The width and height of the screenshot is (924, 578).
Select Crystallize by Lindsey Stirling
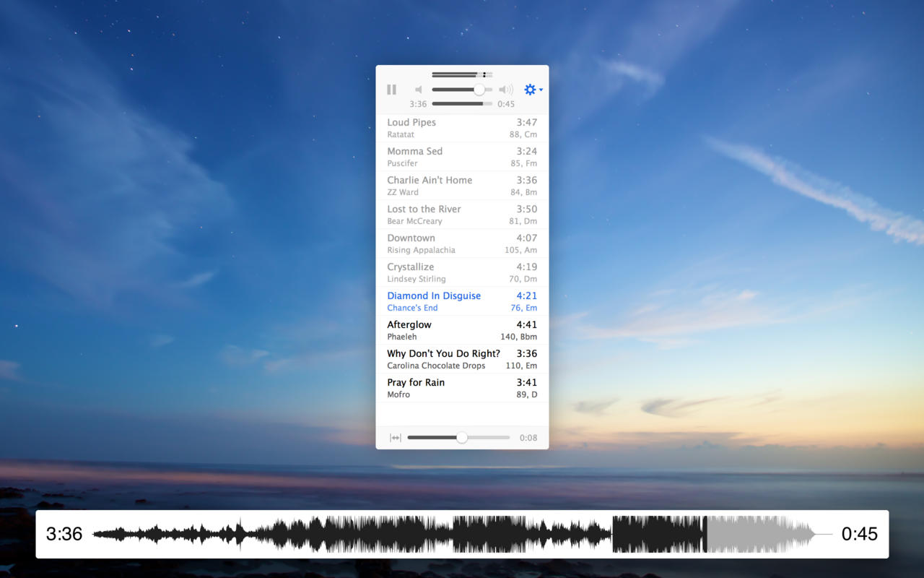click(462, 272)
